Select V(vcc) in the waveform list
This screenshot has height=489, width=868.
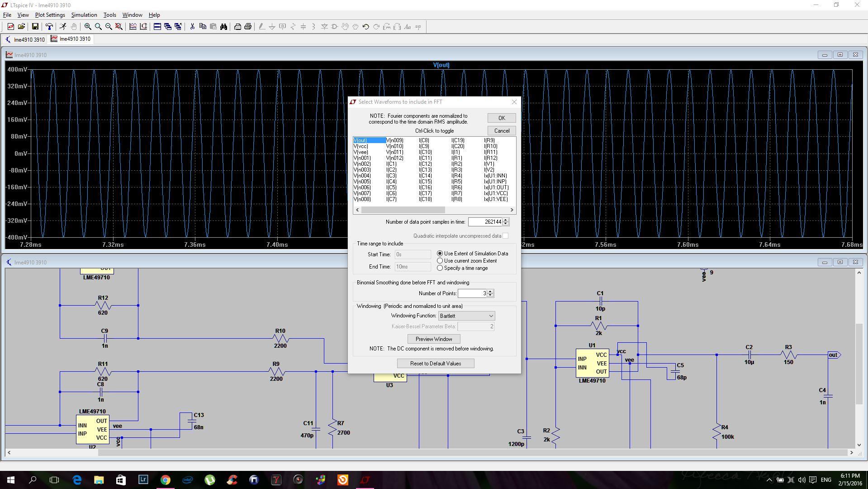[361, 146]
